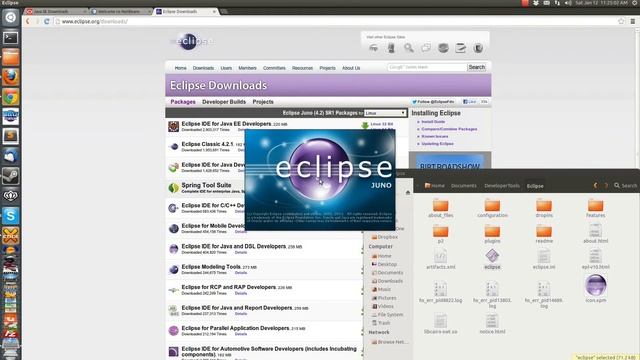Click the browser back arrow
The width and height of the screenshot is (640, 360).
tap(28, 21)
